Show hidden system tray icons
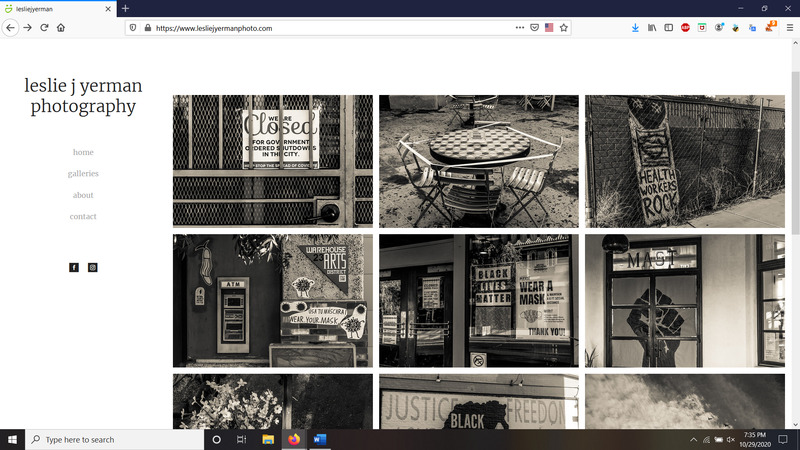The width and height of the screenshot is (800, 450). (694, 440)
